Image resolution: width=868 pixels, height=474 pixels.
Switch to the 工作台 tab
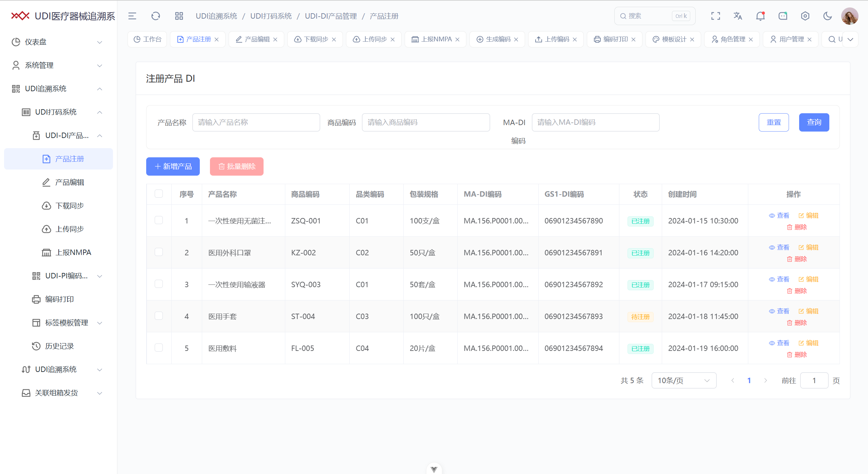pos(147,39)
